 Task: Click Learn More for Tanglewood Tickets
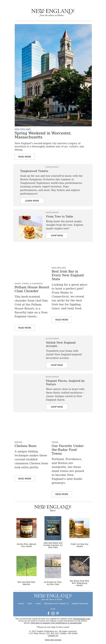32,200
